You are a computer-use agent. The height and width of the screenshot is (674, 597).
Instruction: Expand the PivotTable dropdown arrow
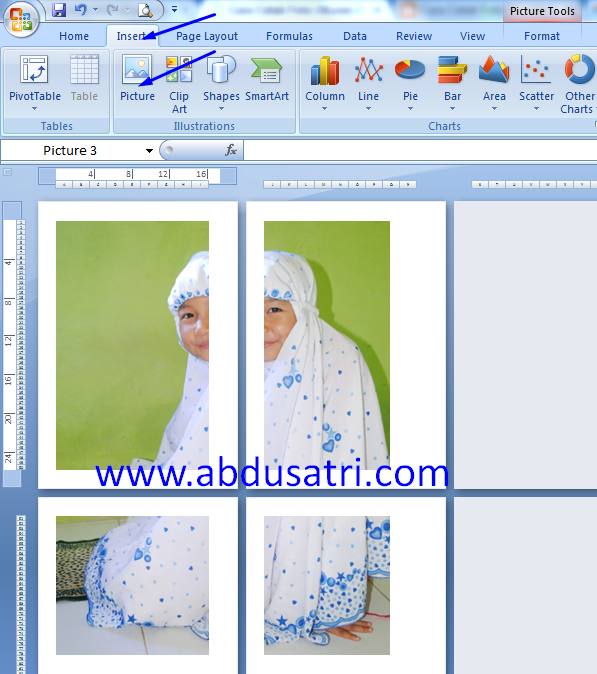(x=35, y=109)
